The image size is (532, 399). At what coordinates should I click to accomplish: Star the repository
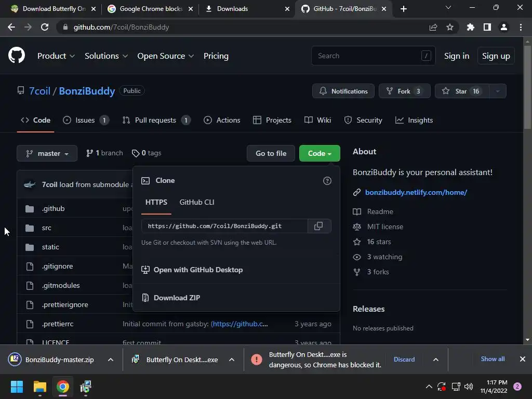coord(462,91)
